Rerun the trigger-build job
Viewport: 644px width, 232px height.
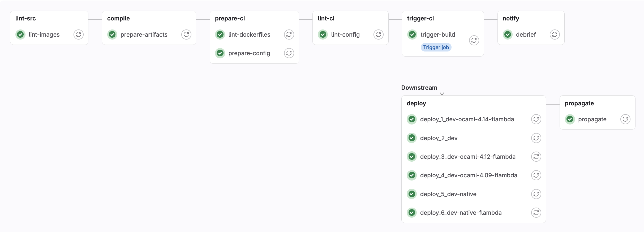tap(474, 40)
